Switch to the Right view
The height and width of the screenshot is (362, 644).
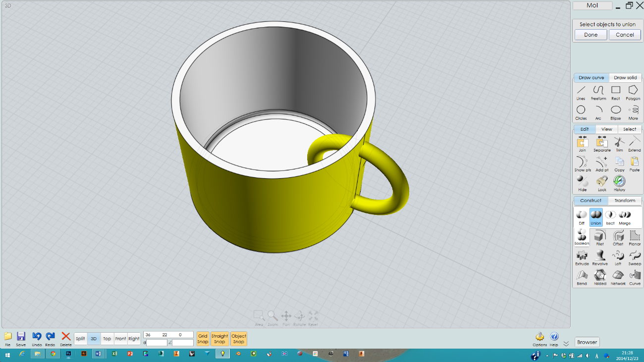click(134, 339)
